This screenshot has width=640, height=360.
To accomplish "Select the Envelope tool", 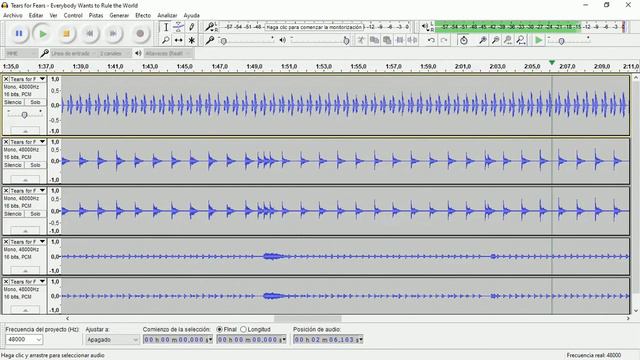I will [x=178, y=27].
